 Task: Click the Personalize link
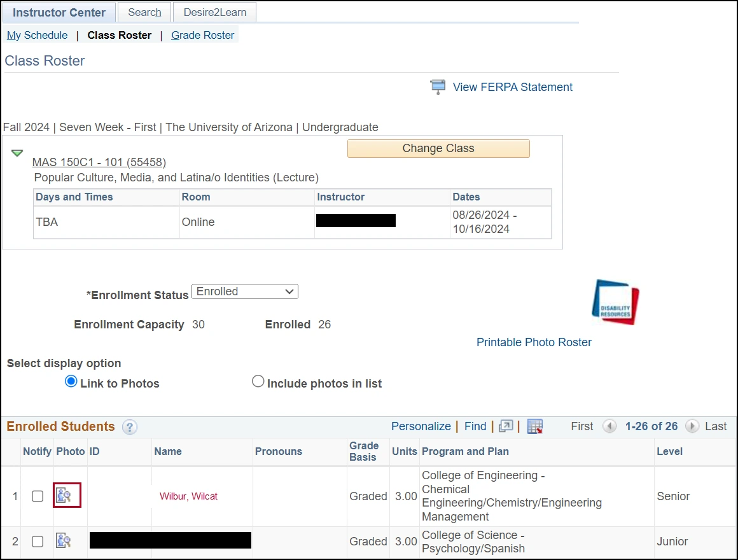point(421,426)
